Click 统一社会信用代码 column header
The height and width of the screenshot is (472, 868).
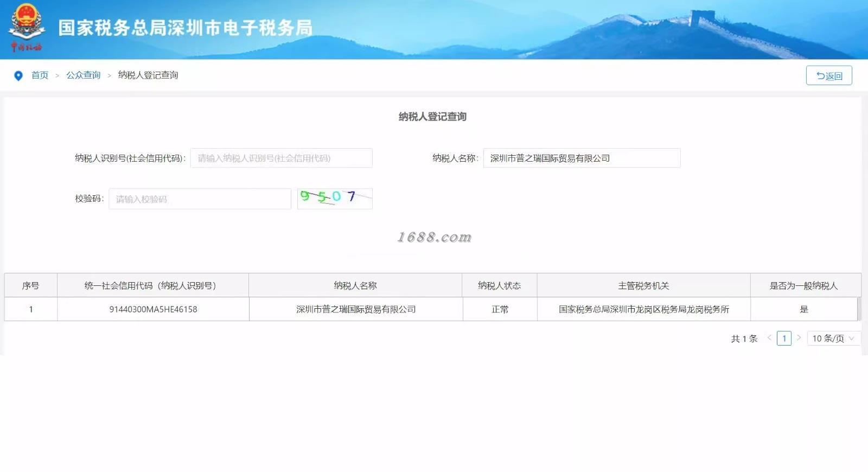pyautogui.click(x=152, y=285)
